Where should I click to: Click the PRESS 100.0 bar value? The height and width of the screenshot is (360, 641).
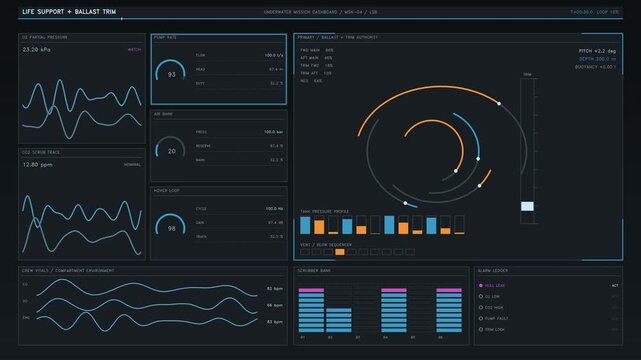273,132
